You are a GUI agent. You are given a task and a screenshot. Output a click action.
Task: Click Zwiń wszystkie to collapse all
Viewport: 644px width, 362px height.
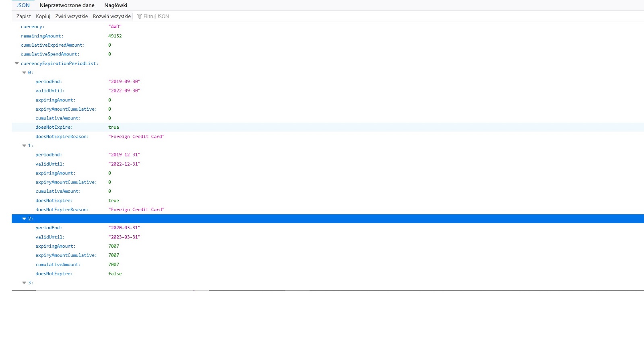(72, 16)
